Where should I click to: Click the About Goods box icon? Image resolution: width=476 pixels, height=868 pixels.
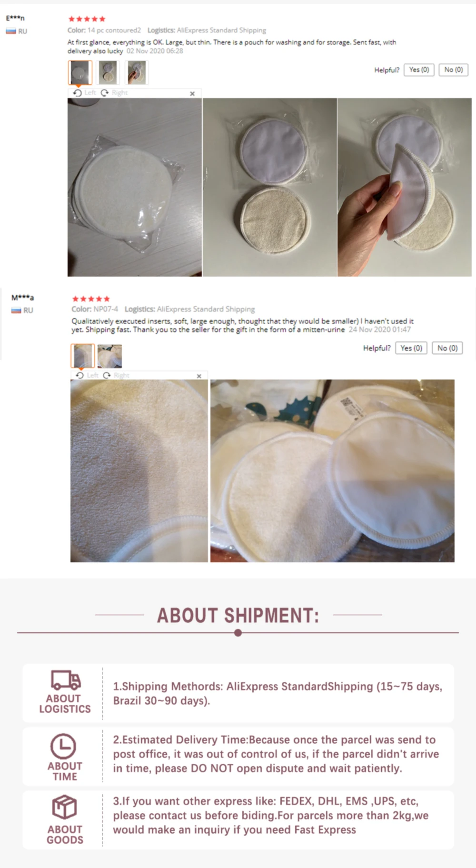[x=64, y=807]
